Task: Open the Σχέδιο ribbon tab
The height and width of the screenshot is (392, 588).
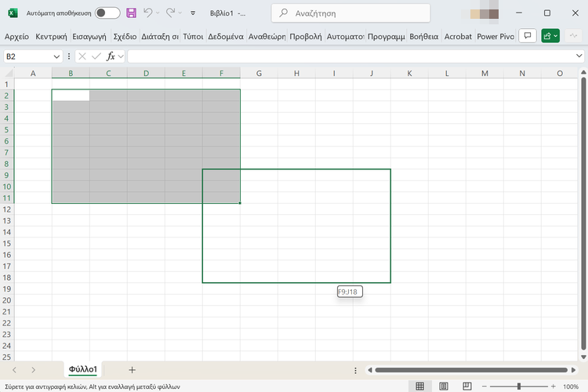Action: tap(125, 36)
